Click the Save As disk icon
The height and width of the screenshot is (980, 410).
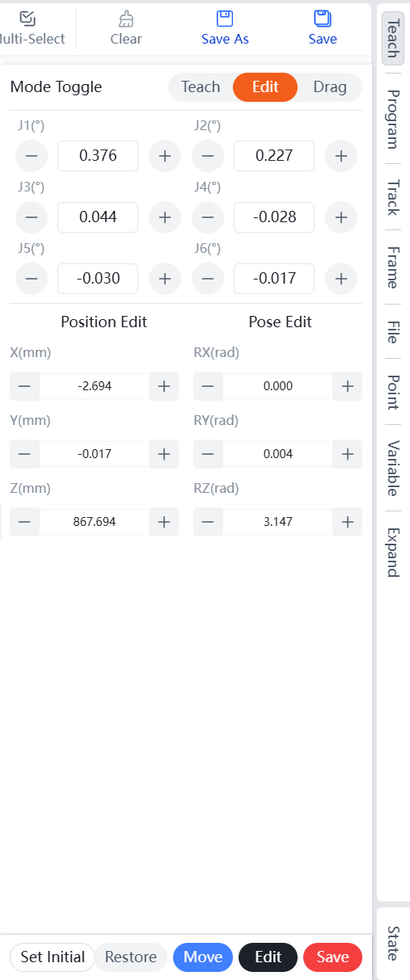(x=225, y=19)
